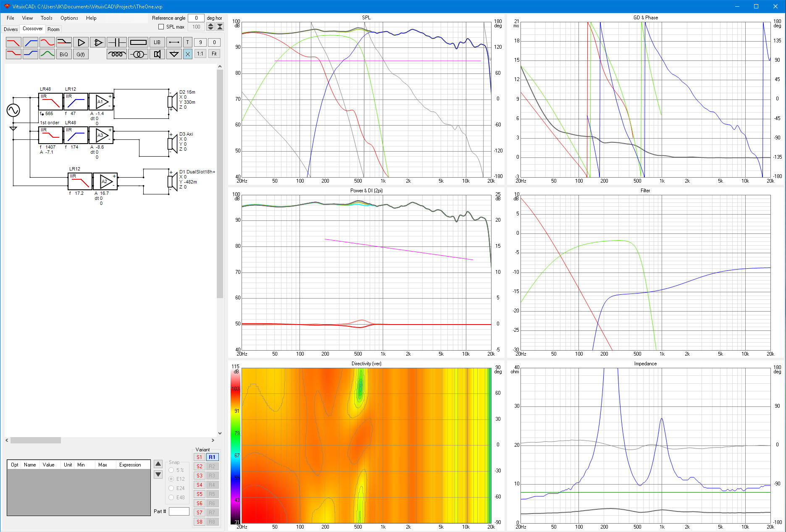Screen dimensions: 786x532
Task: Add a buffer amplifier triangle block
Action: [x=81, y=42]
